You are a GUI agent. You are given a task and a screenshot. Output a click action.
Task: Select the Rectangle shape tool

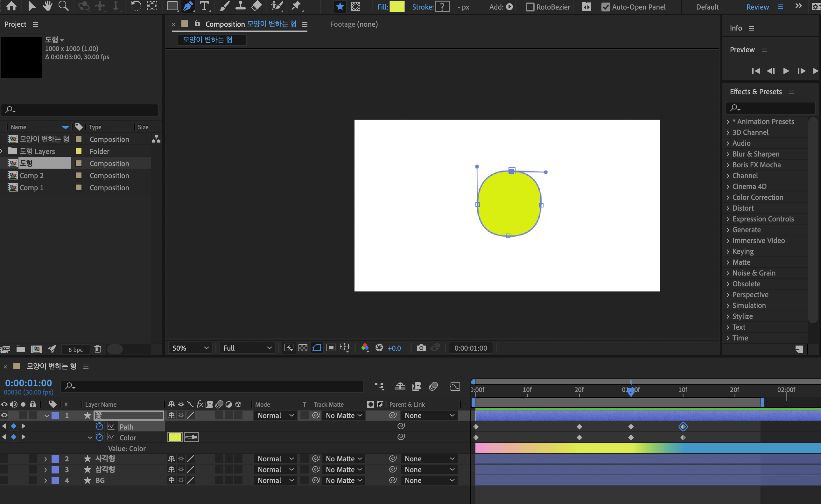click(172, 6)
